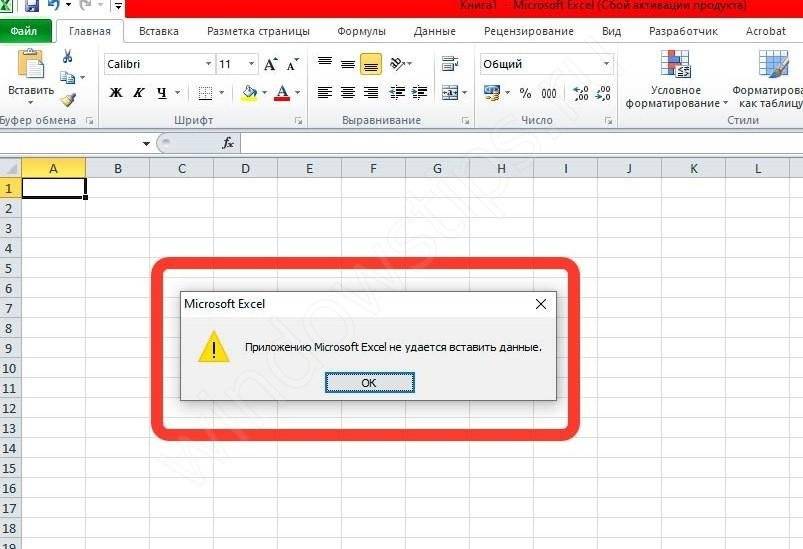Image resolution: width=803 pixels, height=549 pixels.
Task: Switch to Рецензирование tab
Action: pyautogui.click(x=529, y=31)
